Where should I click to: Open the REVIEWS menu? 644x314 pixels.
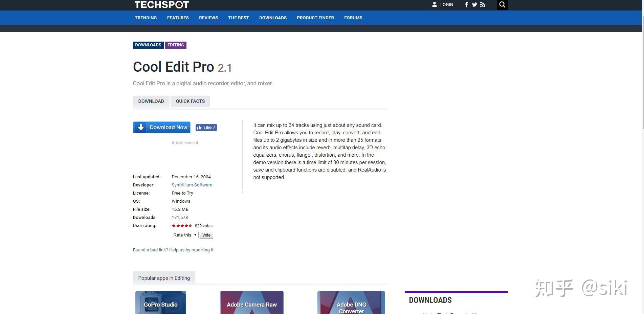click(x=208, y=18)
